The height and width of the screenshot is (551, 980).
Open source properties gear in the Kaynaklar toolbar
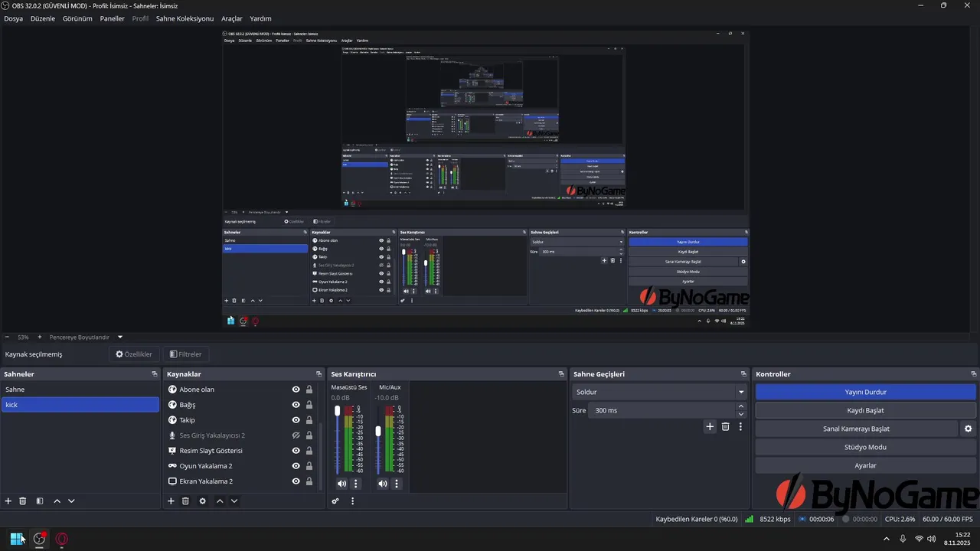[202, 501]
